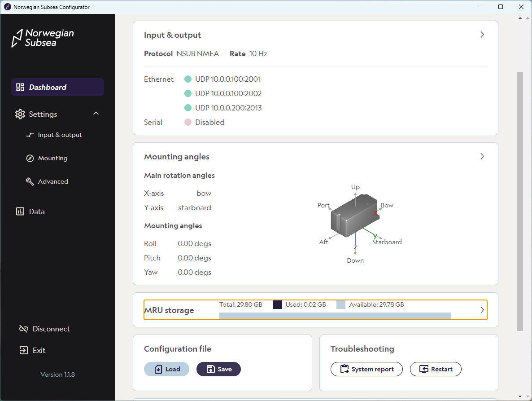
Task: Click the 10 Hz rate value
Action: 258,53
